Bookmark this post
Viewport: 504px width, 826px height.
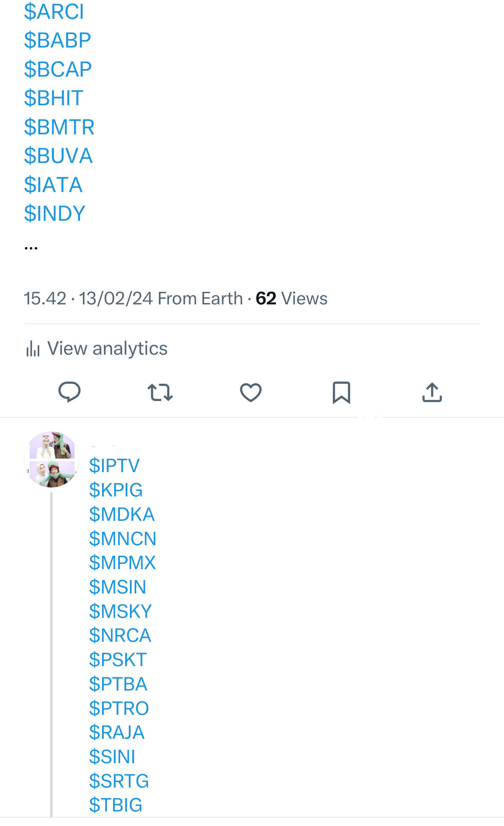coord(341,392)
